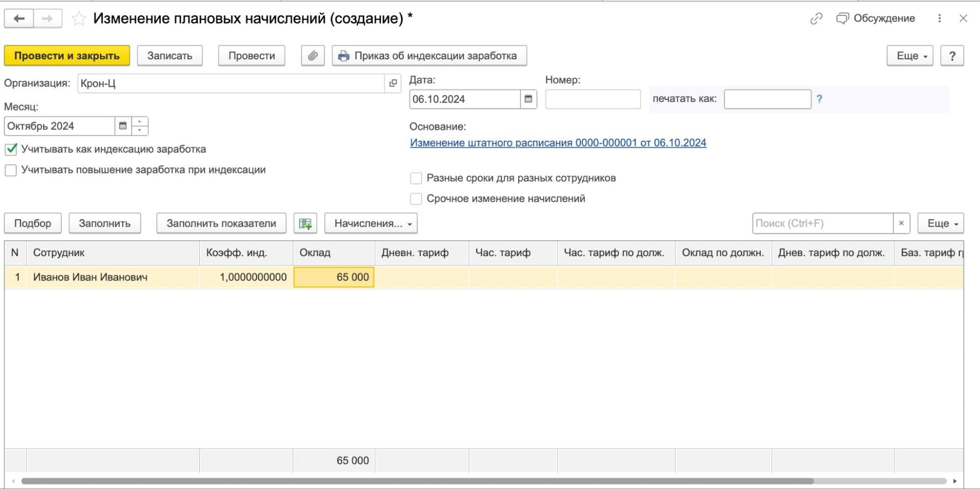Open the calendar picker for Дата field
980x489 pixels.
(528, 99)
